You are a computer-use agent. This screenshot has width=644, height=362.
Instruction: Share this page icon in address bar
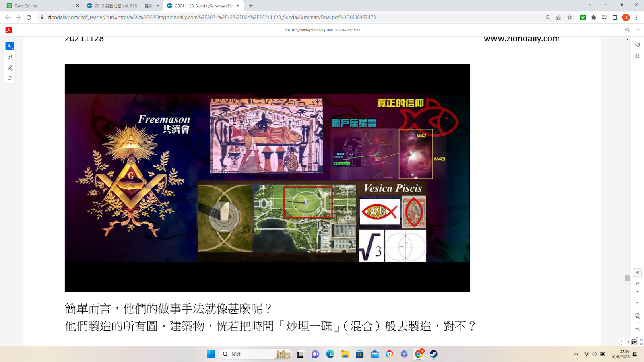click(x=559, y=17)
